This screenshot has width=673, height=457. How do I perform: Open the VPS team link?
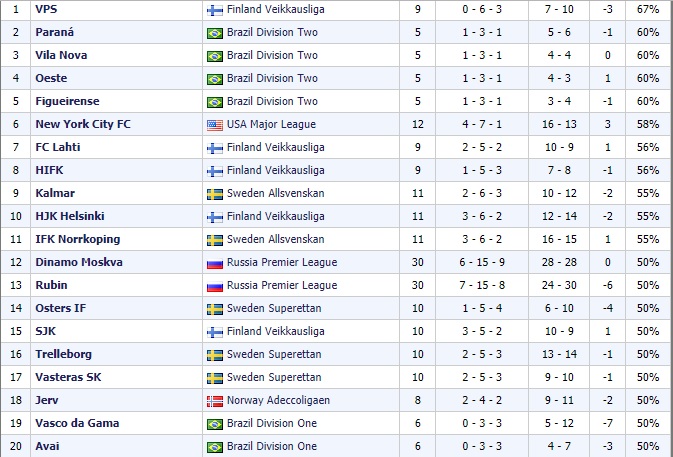46,9
